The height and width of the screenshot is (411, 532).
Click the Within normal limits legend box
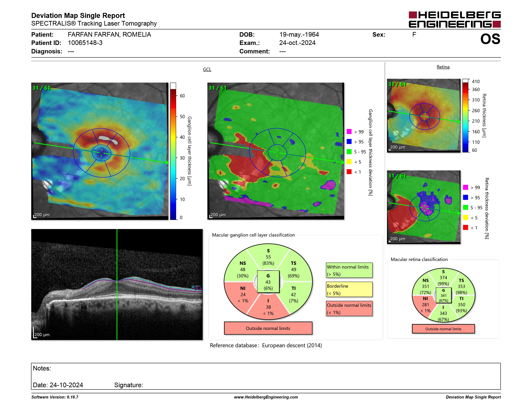coord(349,270)
